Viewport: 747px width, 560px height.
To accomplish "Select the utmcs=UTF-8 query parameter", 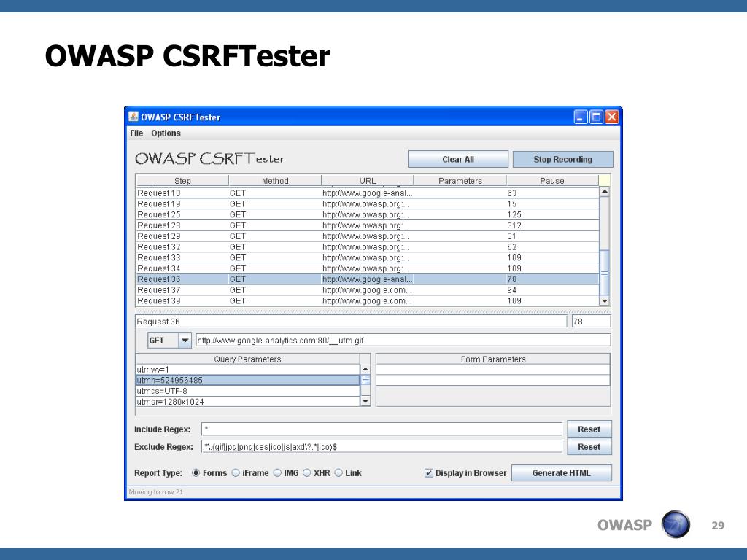I will [248, 391].
